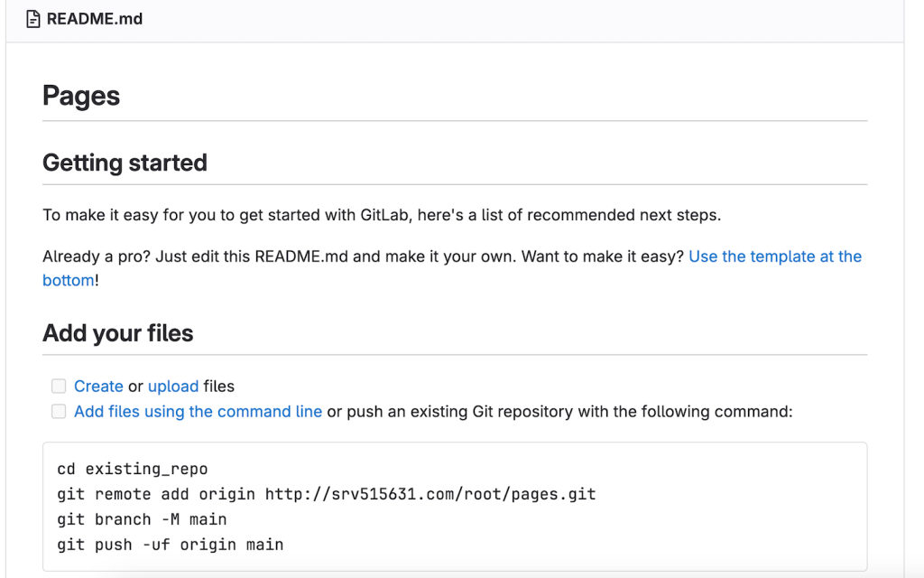The height and width of the screenshot is (578, 924).
Task: Open the 'Create' files link
Action: [99, 386]
